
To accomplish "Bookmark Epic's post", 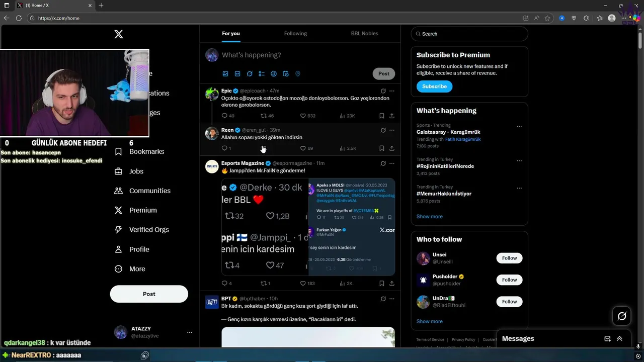I will click(x=382, y=116).
